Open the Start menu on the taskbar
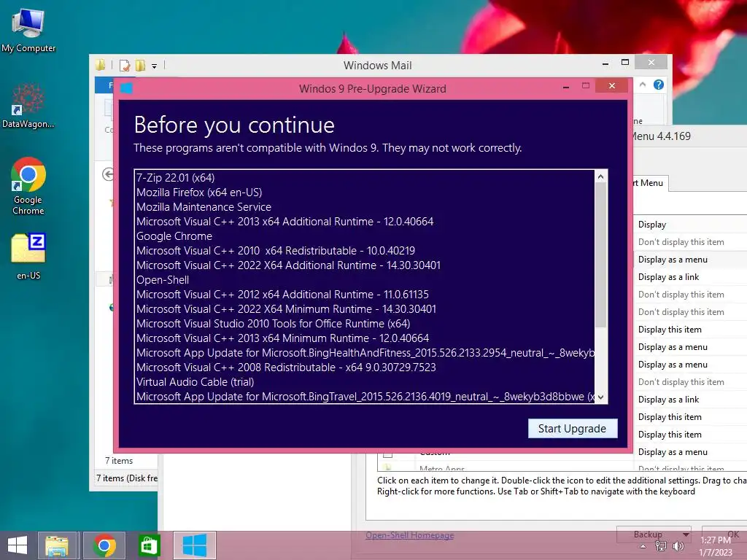 tap(18, 545)
